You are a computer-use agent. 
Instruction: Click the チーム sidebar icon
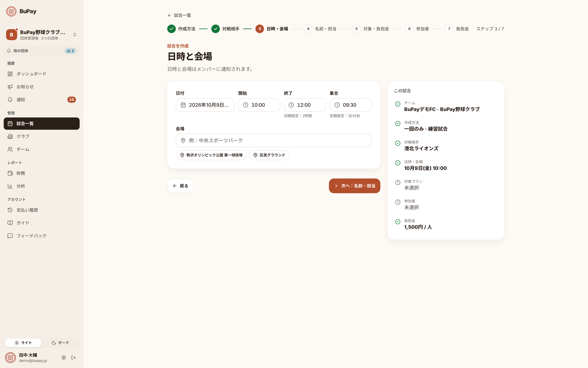coord(10,149)
